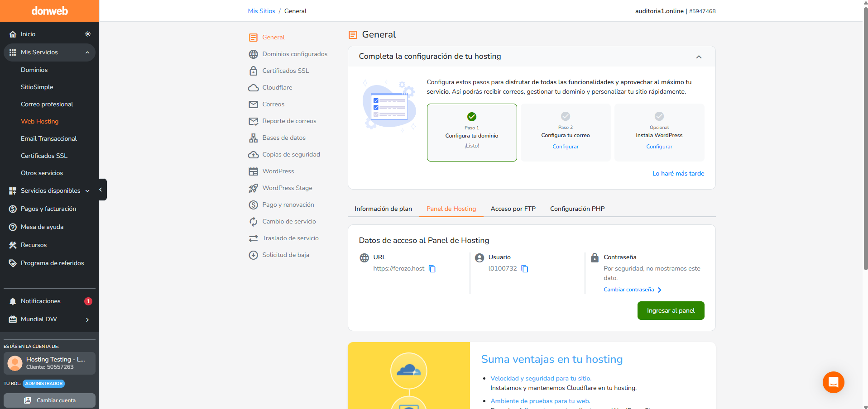868x409 pixels.
Task: Click the Cambiar cuenta button
Action: pyautogui.click(x=50, y=400)
